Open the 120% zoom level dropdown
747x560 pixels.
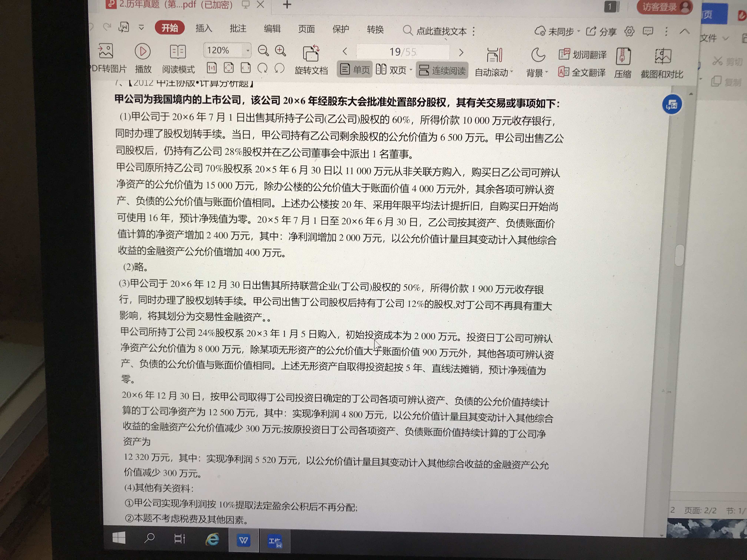point(248,51)
